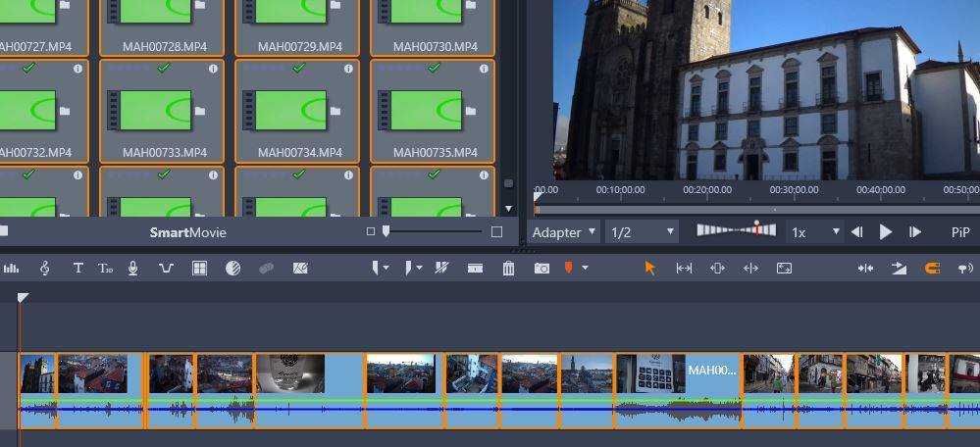This screenshot has width=980, height=447.
Task: Select the orange arrow selection tool
Action: (649, 268)
